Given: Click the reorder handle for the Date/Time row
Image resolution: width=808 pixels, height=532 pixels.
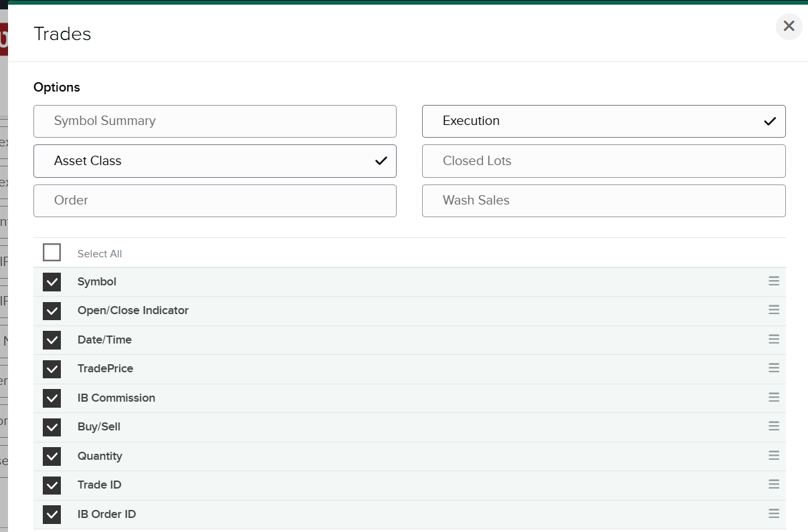Looking at the screenshot, I should 774,340.
